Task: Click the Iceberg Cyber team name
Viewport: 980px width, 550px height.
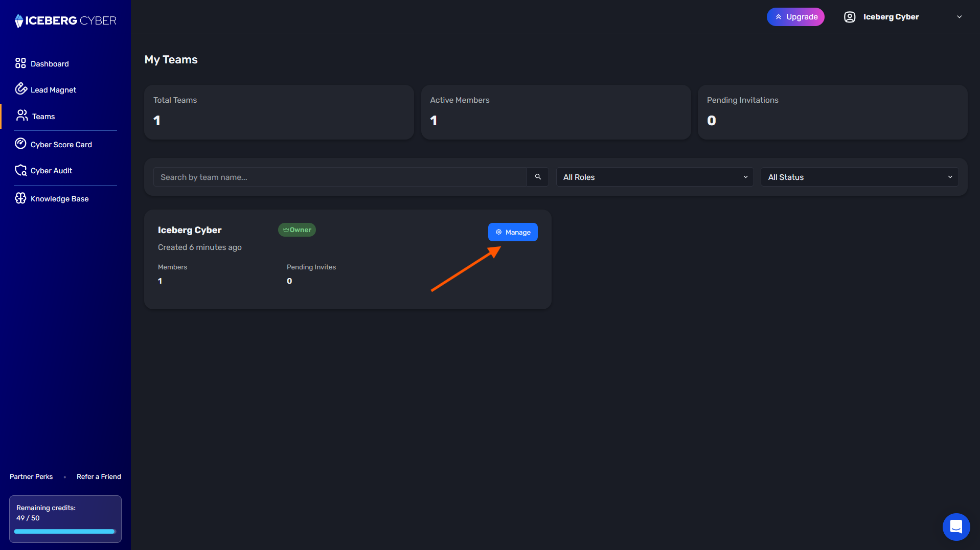Action: [x=190, y=230]
